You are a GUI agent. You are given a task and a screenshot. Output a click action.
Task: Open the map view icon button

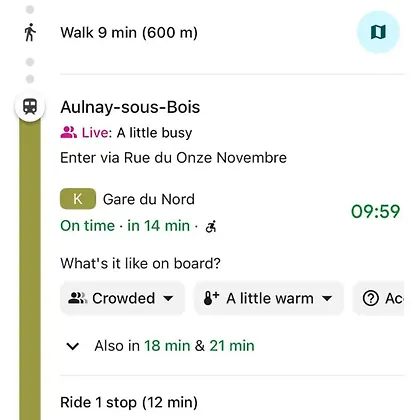[x=378, y=32]
